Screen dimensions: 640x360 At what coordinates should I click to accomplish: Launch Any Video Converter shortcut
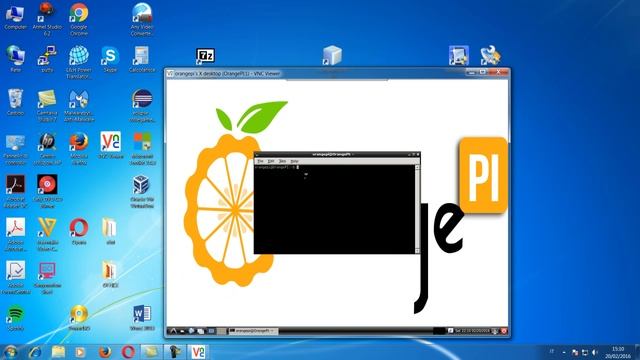pos(142,18)
